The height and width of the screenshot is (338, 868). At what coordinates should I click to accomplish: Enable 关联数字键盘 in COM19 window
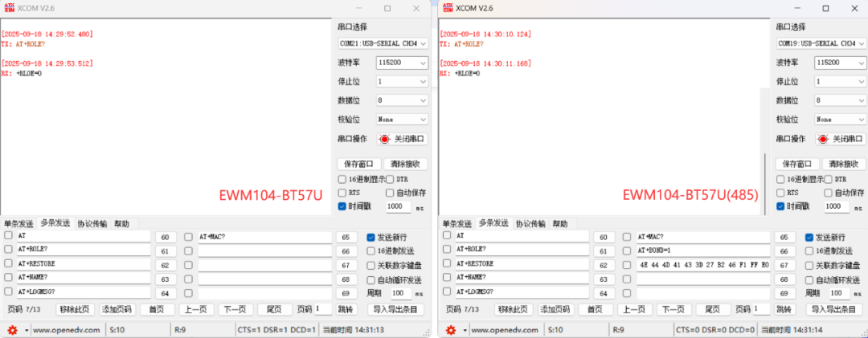pyautogui.click(x=809, y=265)
